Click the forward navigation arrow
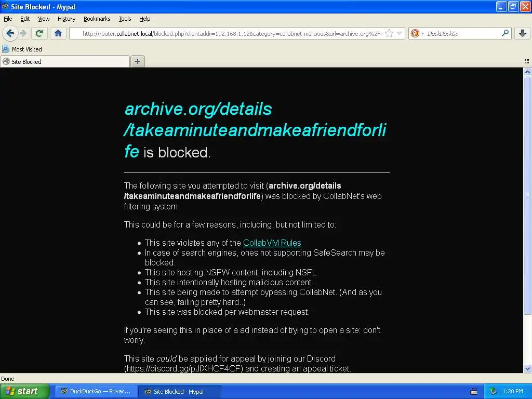Screen dimensions: 532x399 (23, 33)
